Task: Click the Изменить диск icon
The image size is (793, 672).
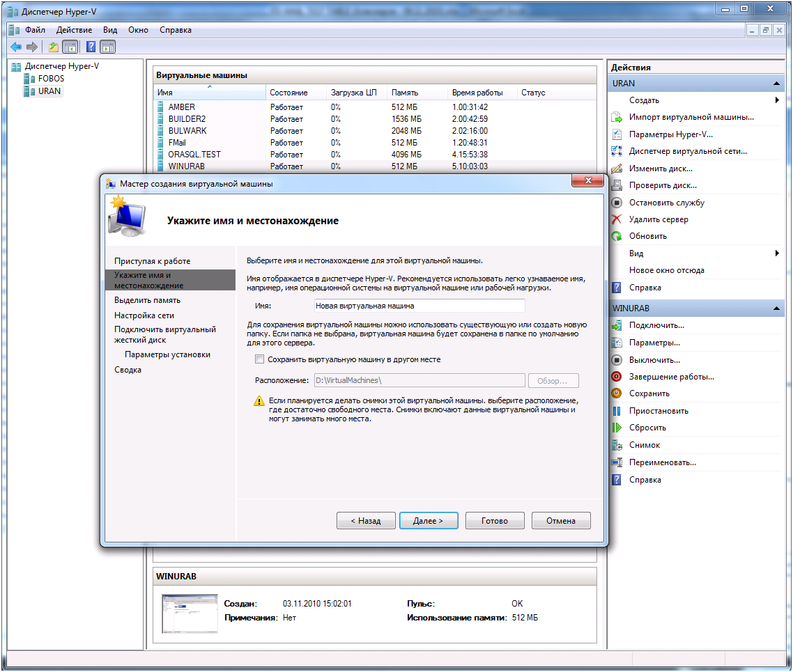Action: (617, 169)
